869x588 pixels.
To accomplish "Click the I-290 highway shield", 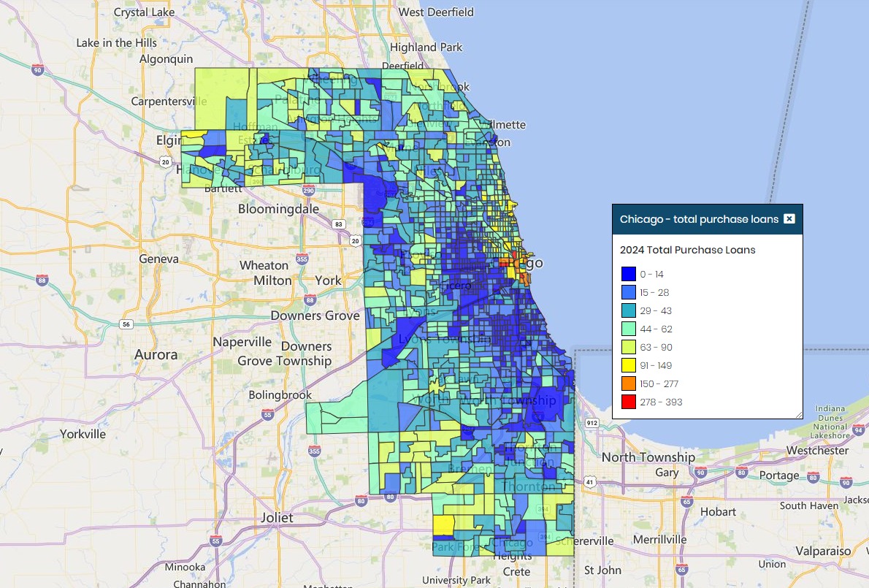I will click(x=309, y=191).
